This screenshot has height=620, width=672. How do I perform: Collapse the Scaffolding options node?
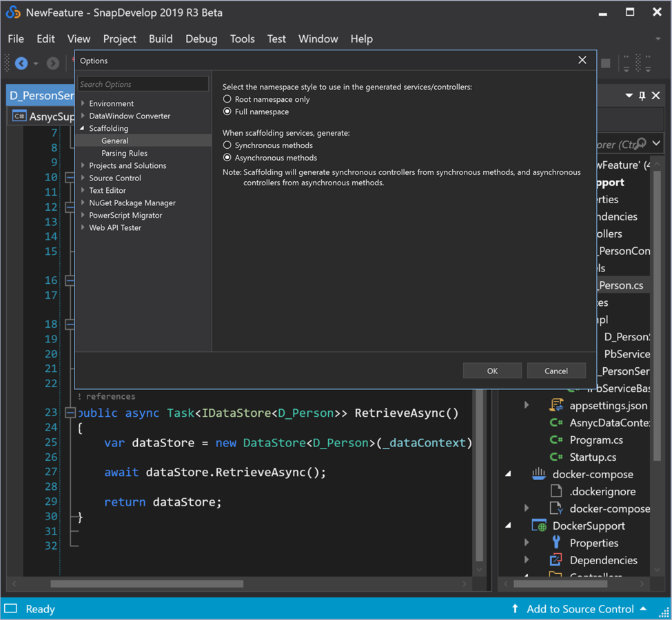82,128
